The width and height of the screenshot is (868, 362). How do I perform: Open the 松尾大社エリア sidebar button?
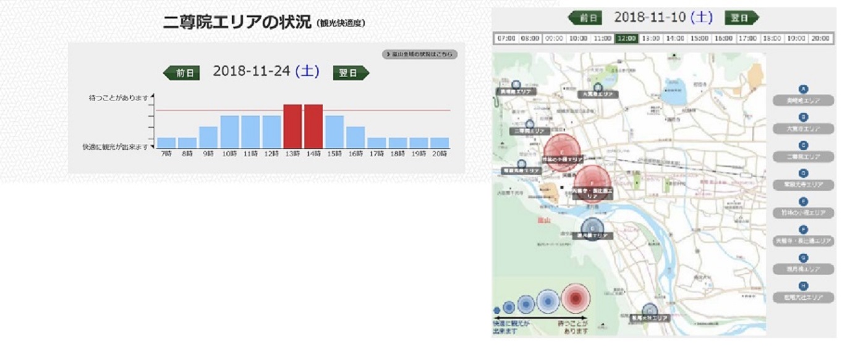[x=803, y=297]
